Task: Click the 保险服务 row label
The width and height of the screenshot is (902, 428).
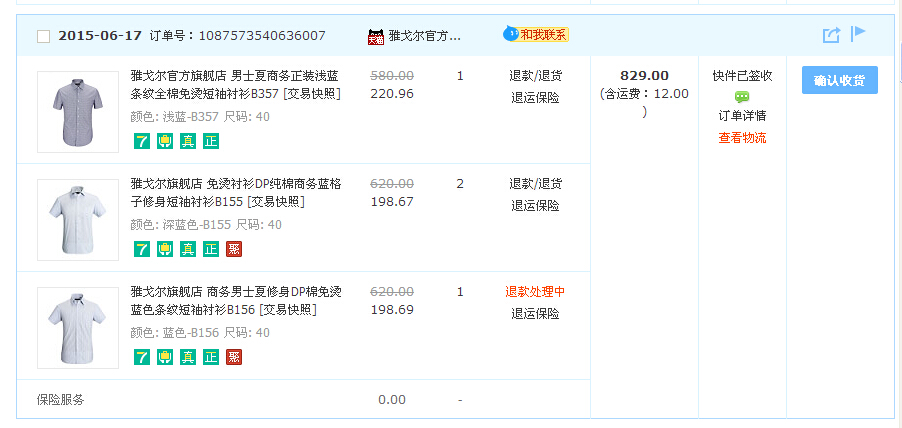Action: pyautogui.click(x=60, y=400)
